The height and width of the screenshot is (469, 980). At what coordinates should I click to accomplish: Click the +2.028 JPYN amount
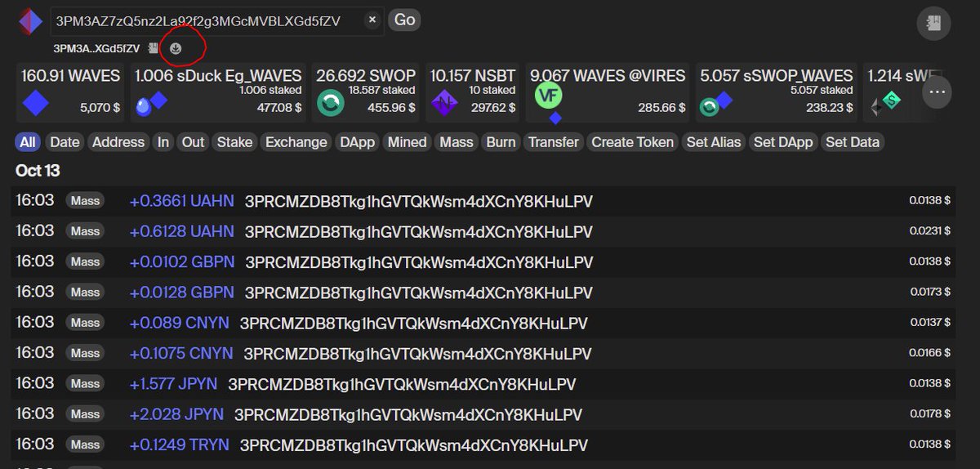point(176,414)
